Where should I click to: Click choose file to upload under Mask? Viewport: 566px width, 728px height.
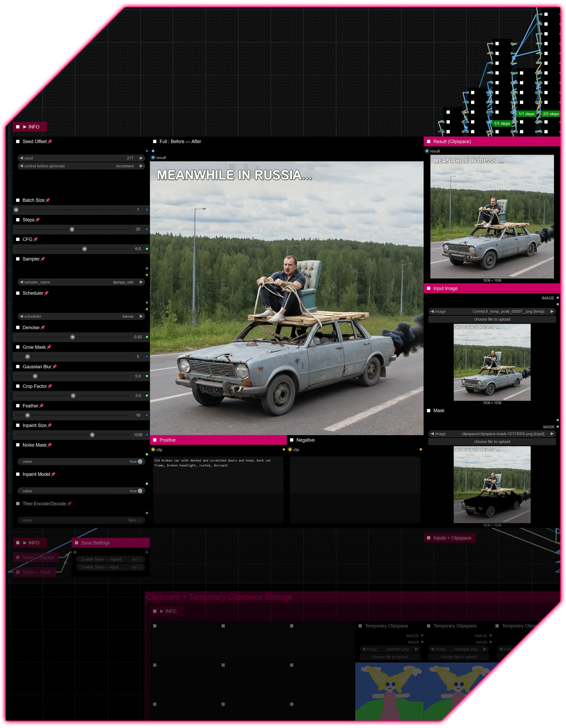coord(492,442)
